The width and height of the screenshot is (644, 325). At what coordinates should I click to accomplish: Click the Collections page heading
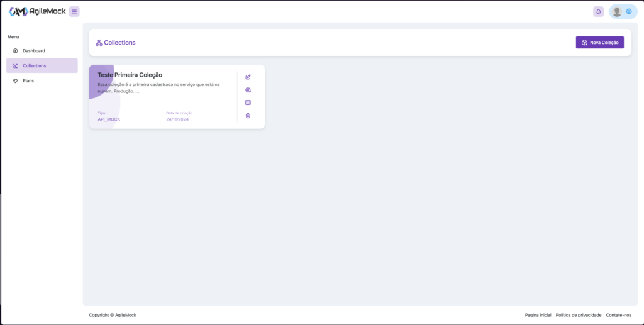coord(119,43)
